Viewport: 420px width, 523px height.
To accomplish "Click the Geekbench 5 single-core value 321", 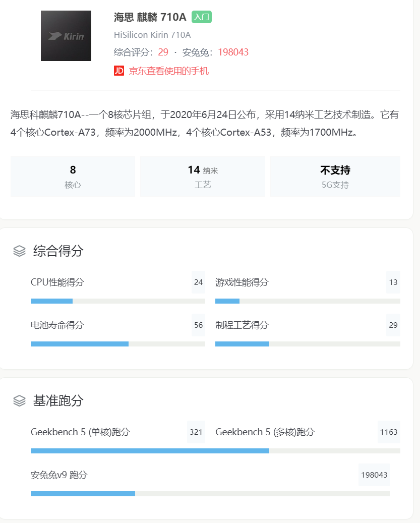I will coord(196,432).
